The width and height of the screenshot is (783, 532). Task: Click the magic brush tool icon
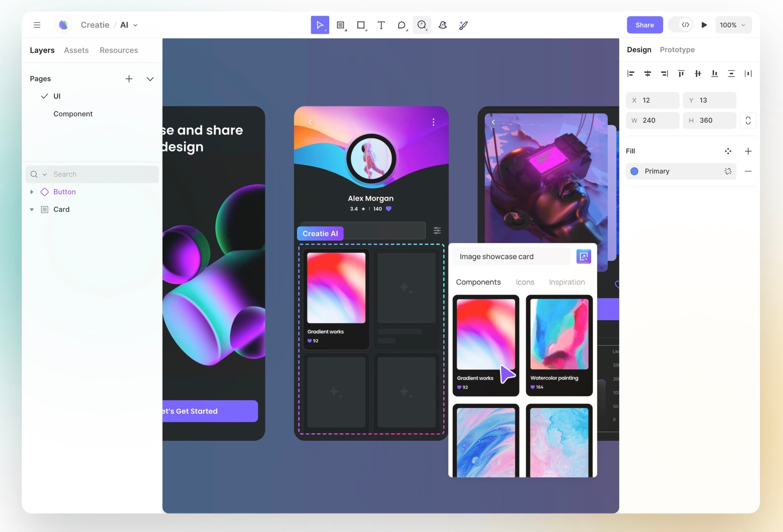pyautogui.click(x=463, y=25)
